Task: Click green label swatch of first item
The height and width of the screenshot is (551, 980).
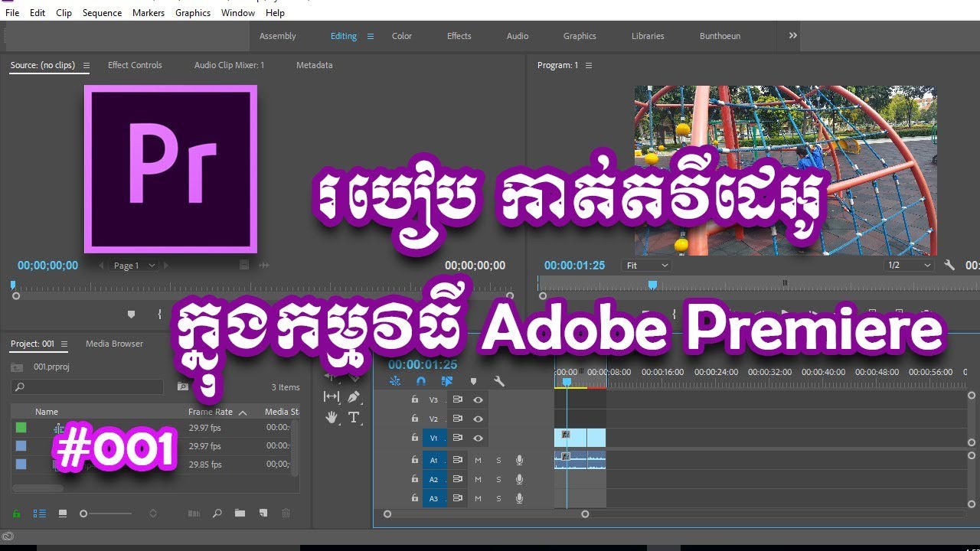Action: (x=21, y=427)
